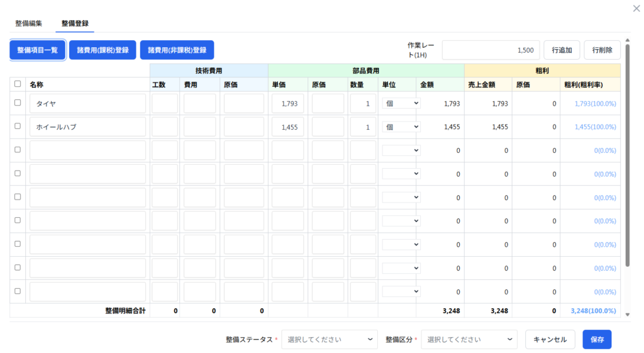Add a row with 行追加

tap(562, 50)
